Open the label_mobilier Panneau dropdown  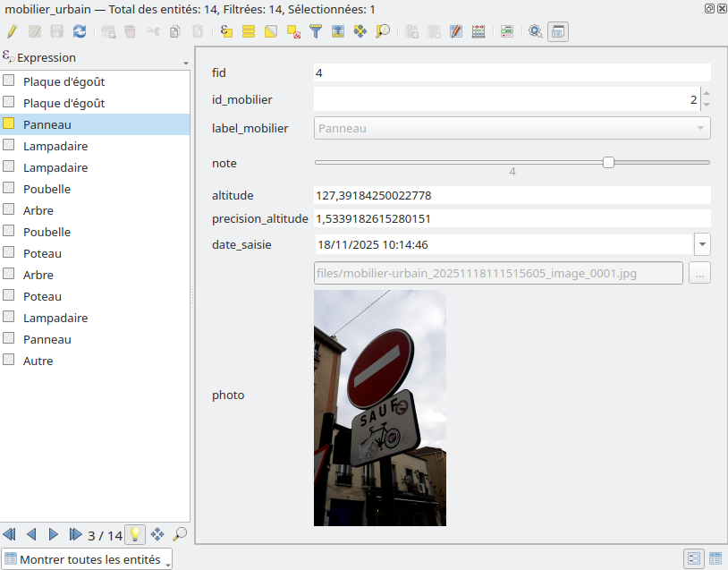pyautogui.click(x=512, y=128)
